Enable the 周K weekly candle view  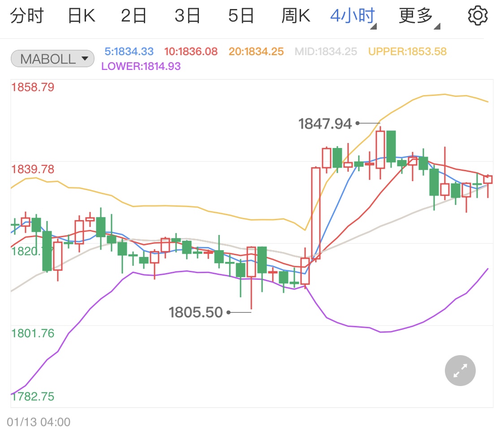(x=295, y=14)
